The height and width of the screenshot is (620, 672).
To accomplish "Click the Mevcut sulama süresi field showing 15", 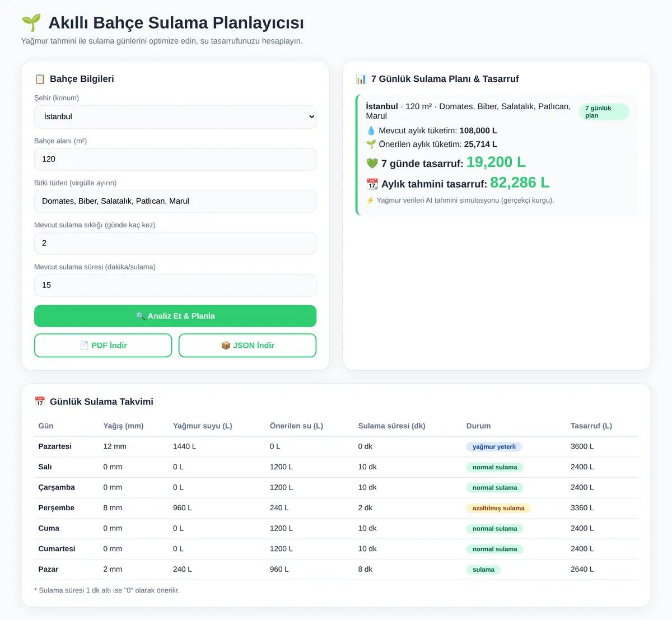I will pyautogui.click(x=175, y=285).
